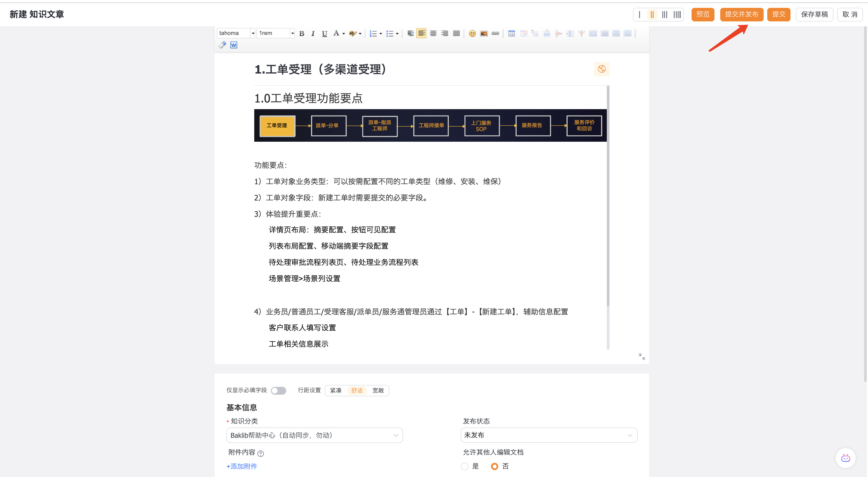
Task: Click the paste from Word icon
Action: (x=233, y=45)
